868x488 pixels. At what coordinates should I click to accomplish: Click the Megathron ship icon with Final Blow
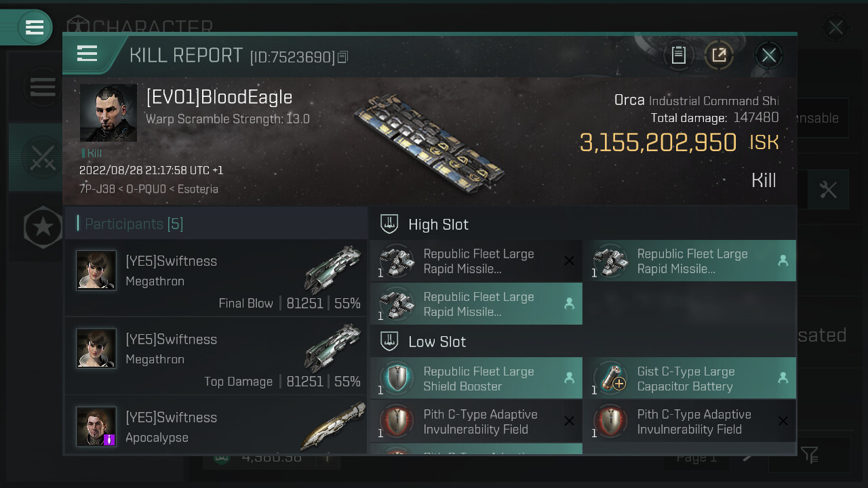[332, 270]
